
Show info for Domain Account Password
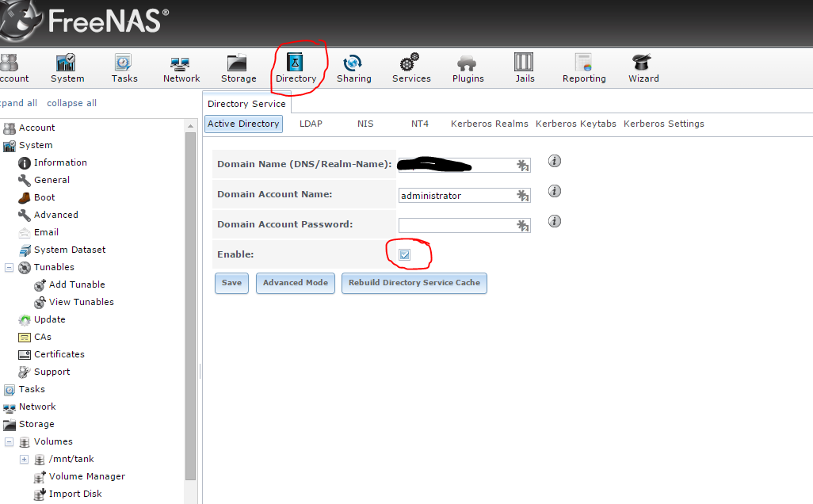point(554,221)
